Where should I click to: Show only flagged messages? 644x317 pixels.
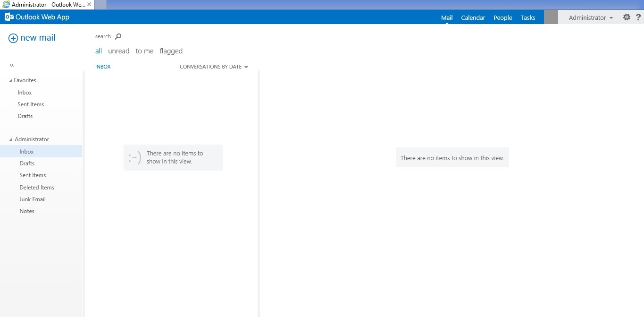[x=171, y=51]
